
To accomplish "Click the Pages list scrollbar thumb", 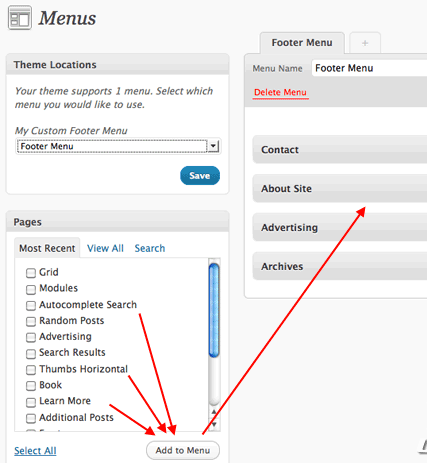I will click(x=214, y=310).
